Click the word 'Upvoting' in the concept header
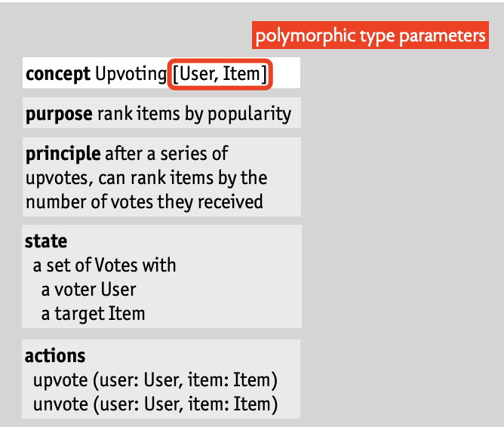This screenshot has height=427, width=504. pos(131,74)
